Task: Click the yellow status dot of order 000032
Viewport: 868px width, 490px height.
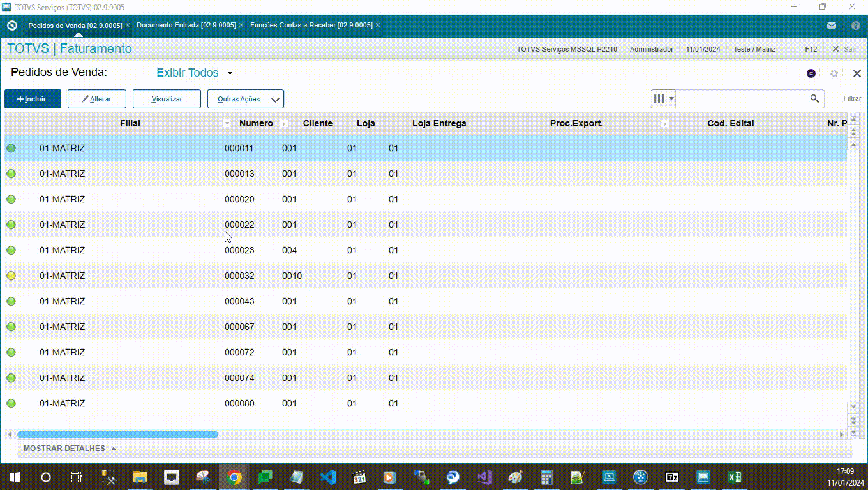Action: pyautogui.click(x=11, y=276)
